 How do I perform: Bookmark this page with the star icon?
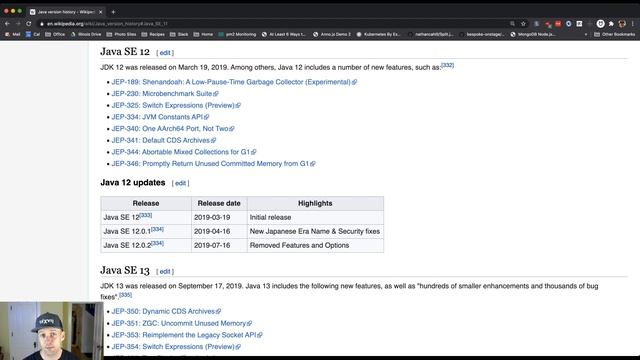[523, 24]
